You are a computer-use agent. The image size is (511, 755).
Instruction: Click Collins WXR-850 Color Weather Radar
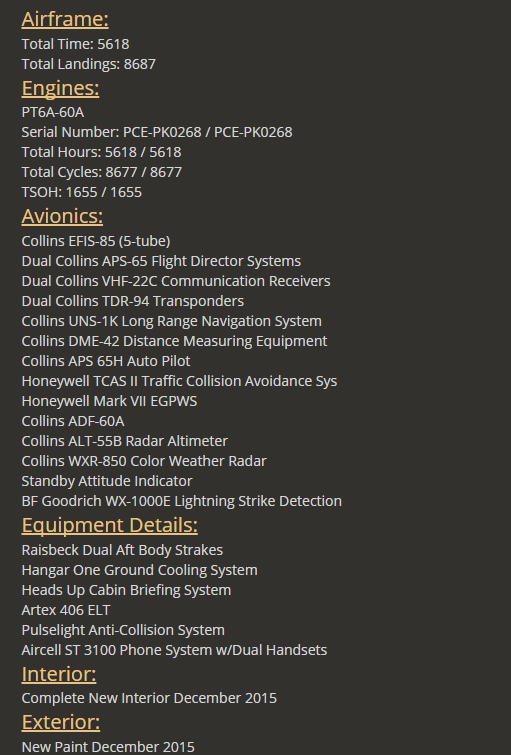tap(144, 461)
